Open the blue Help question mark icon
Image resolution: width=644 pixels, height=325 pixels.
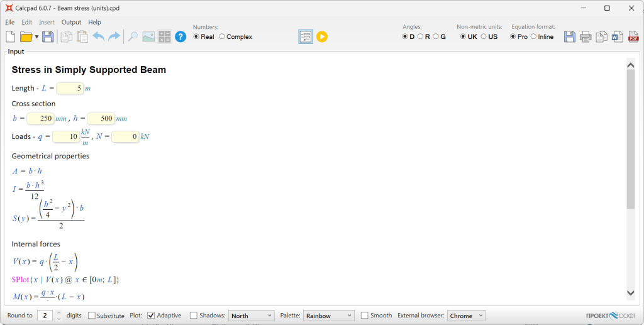pyautogui.click(x=180, y=37)
